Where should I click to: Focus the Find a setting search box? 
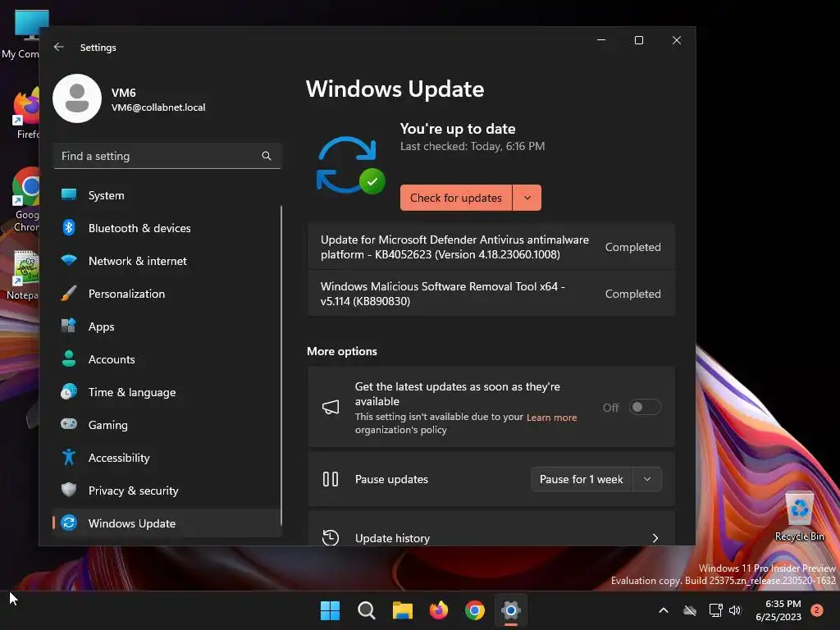coord(167,156)
